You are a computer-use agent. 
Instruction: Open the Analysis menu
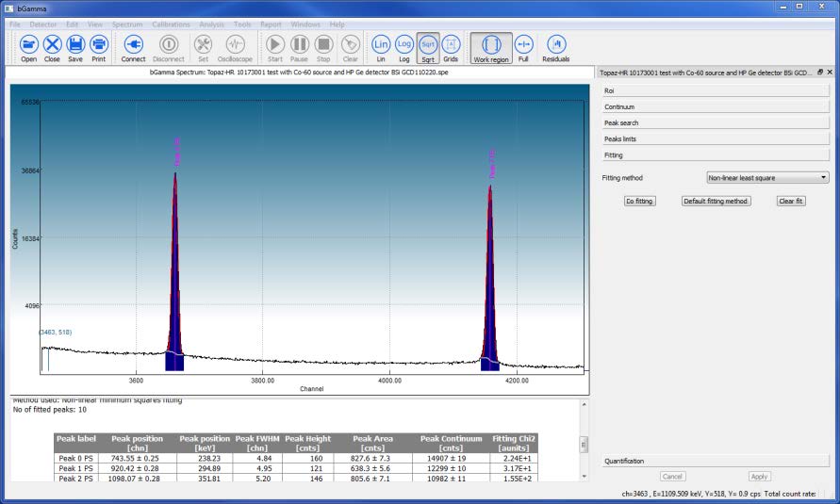[211, 24]
